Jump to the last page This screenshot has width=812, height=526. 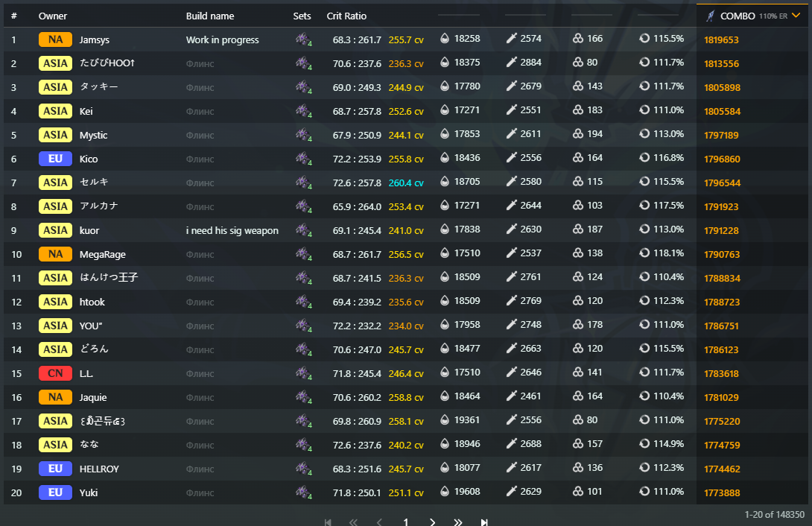484,522
